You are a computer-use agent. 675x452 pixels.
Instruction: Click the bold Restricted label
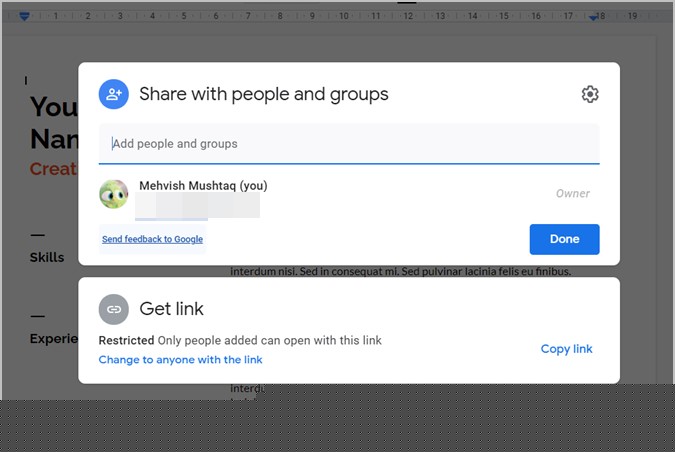pos(126,341)
